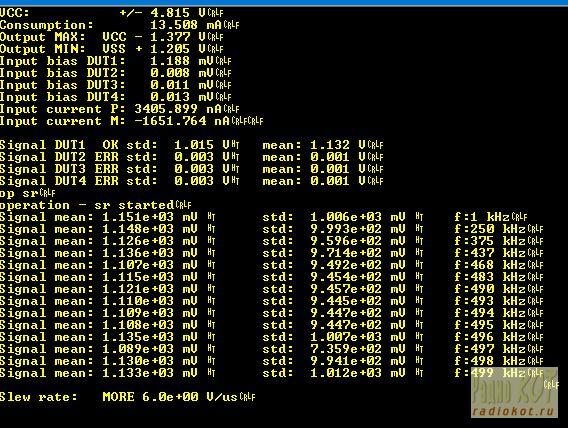Click the DUT4 mean 0.001 V value
568x428 pixels.
[x=337, y=181]
